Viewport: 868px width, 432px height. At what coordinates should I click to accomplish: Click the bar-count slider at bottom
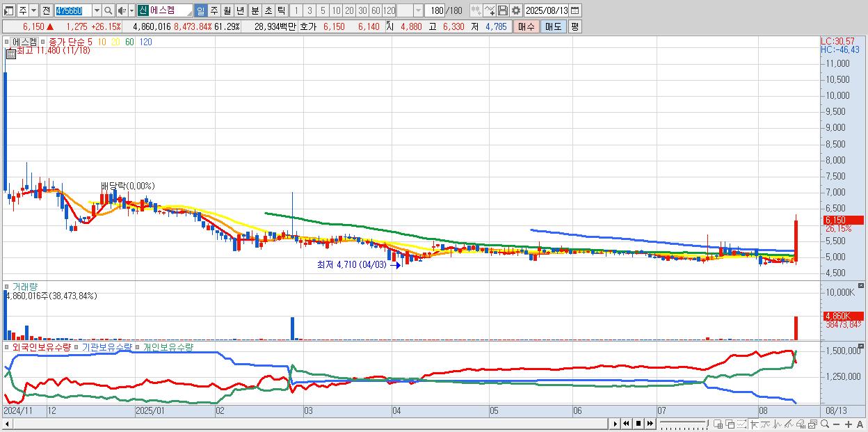[684, 424]
